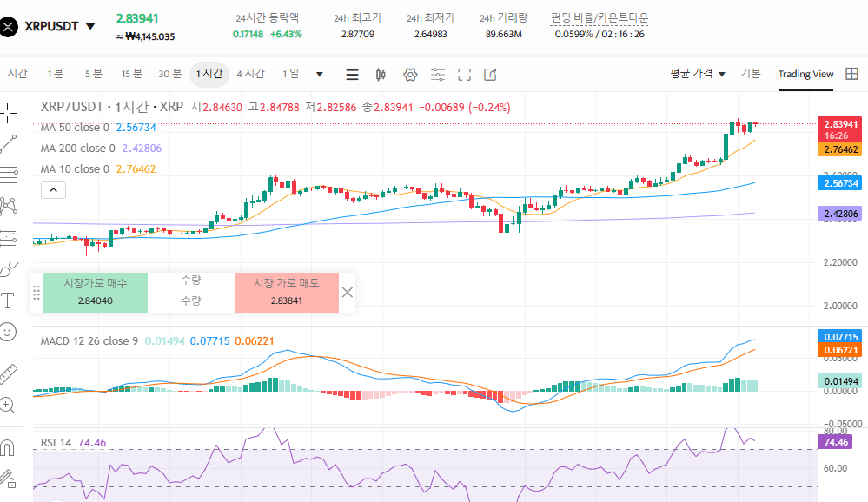Switch to the 기본 chart tab
The width and height of the screenshot is (868, 502).
coord(751,74)
